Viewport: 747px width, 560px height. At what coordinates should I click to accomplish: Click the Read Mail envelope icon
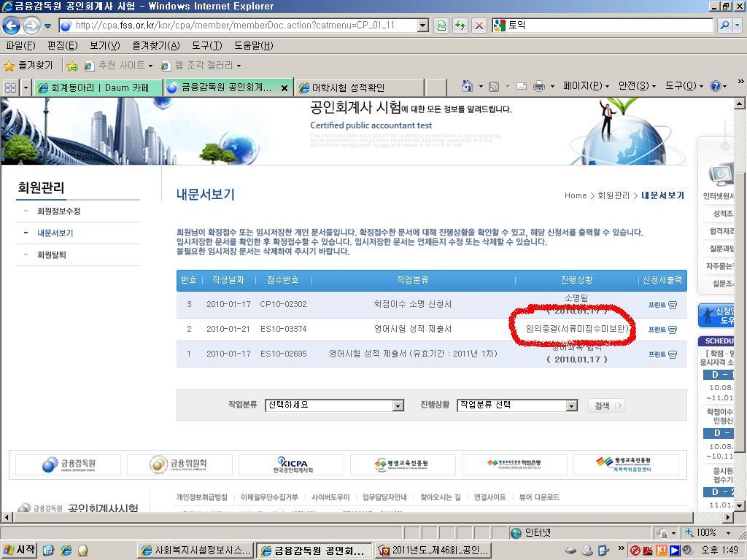coord(522,86)
